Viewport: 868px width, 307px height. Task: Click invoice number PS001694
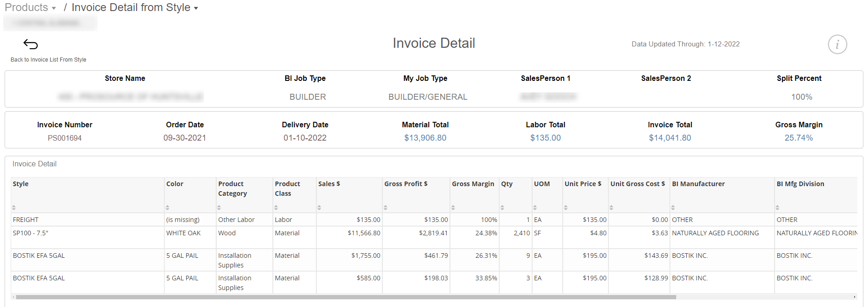(64, 138)
